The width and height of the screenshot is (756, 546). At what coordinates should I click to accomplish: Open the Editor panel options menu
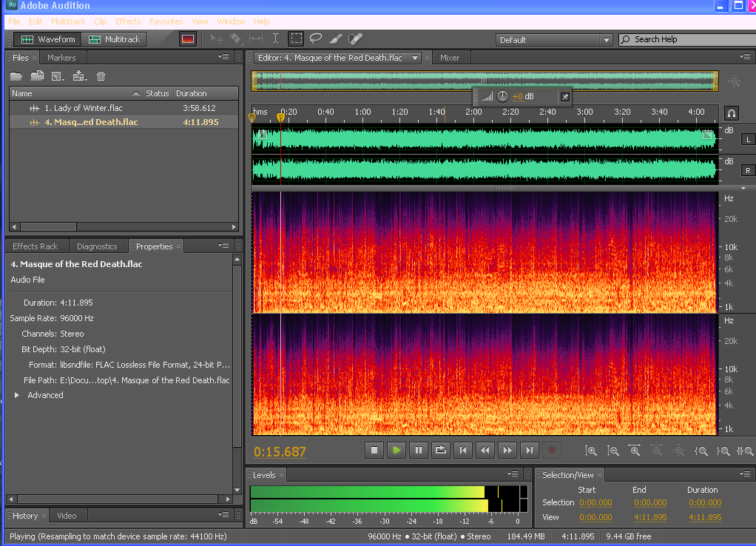[745, 57]
